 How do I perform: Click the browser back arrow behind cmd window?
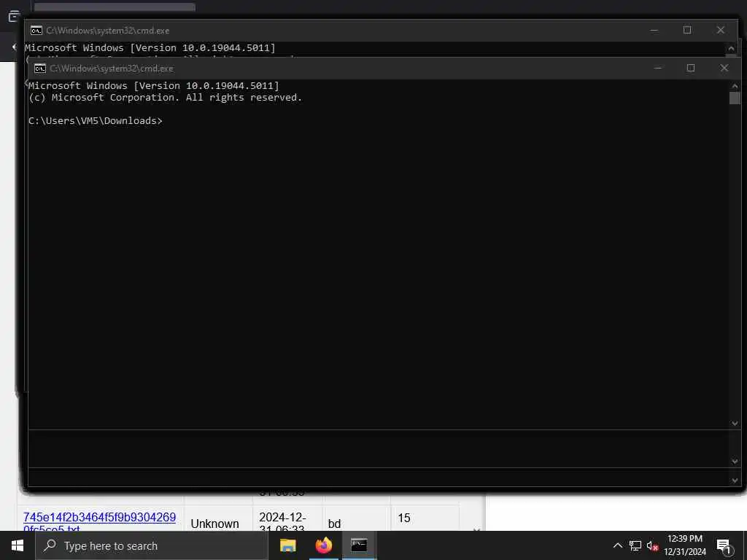click(x=15, y=47)
